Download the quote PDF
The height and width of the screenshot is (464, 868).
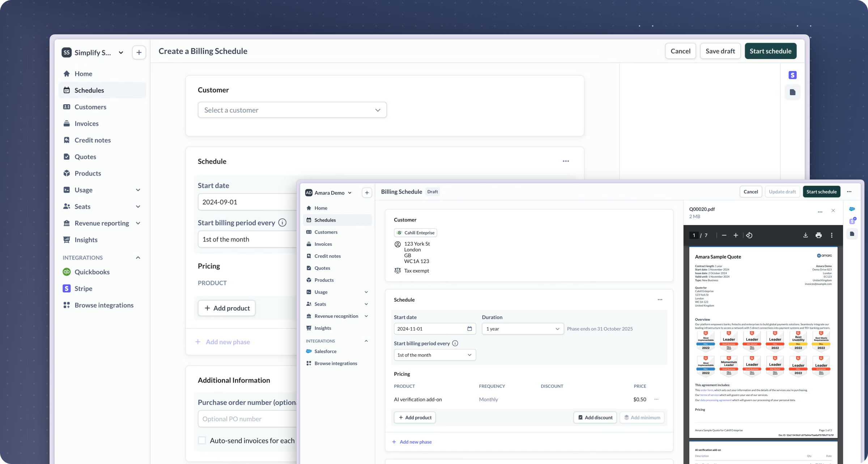(805, 235)
